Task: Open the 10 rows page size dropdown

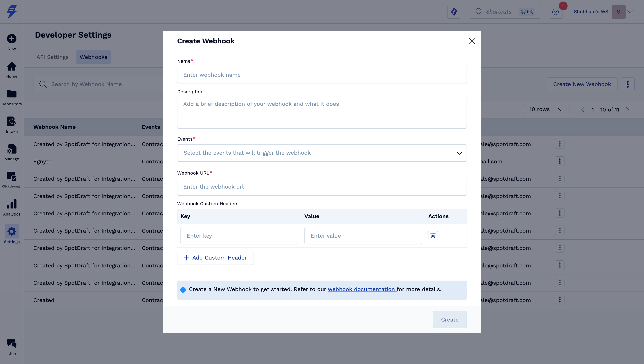Action: pyautogui.click(x=545, y=110)
